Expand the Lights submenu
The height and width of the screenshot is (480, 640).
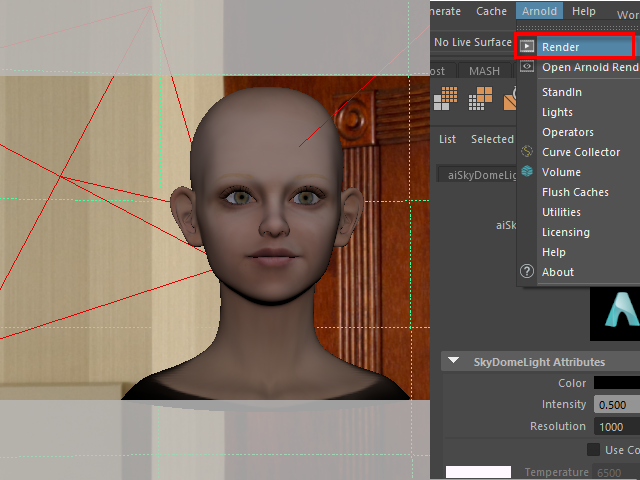point(557,112)
